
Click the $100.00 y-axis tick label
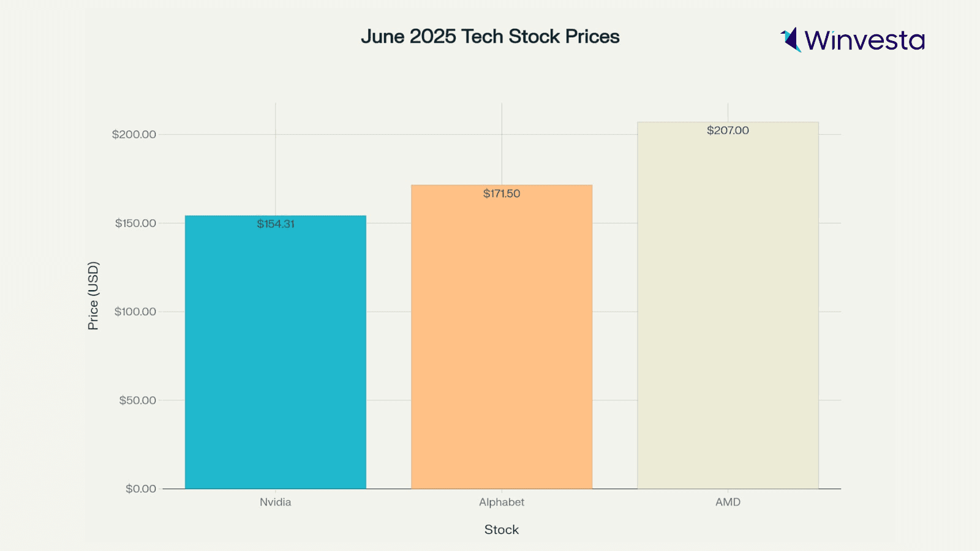pyautogui.click(x=135, y=312)
